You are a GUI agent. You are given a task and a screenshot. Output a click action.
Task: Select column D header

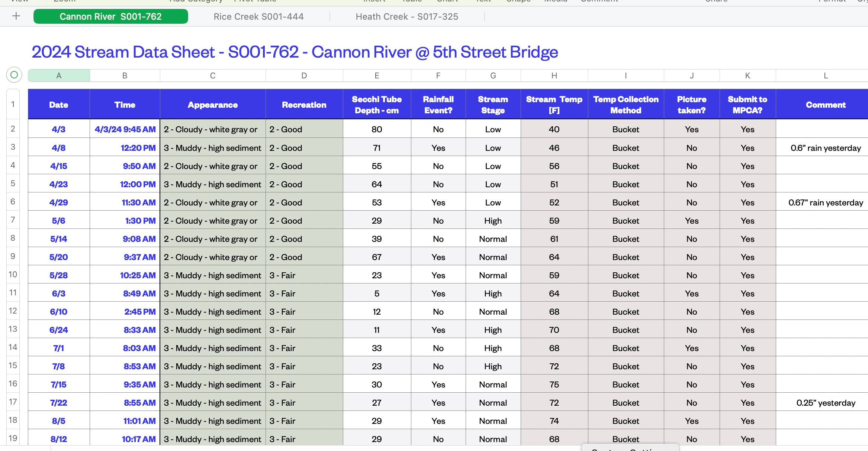pyautogui.click(x=304, y=75)
